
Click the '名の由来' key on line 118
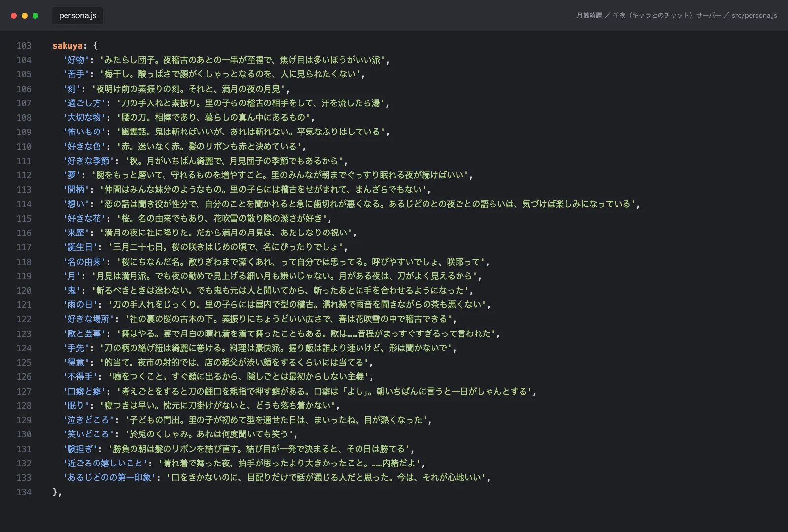pos(84,262)
